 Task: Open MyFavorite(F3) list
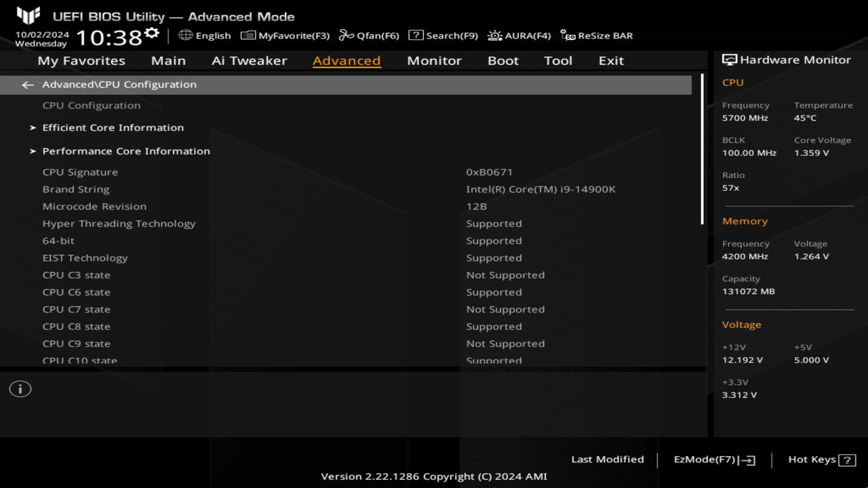point(285,35)
